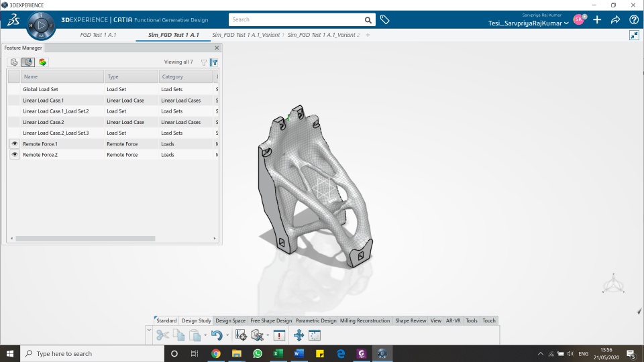Image resolution: width=644 pixels, height=362 pixels.
Task: Select the colored results cube icon
Action: pyautogui.click(x=42, y=62)
